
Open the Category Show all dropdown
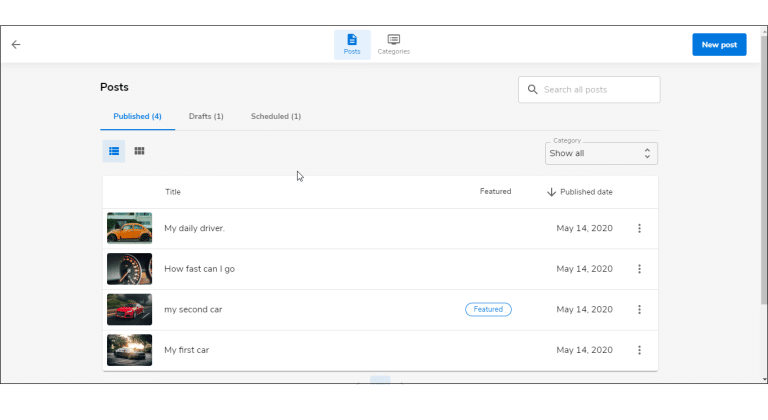[601, 153]
